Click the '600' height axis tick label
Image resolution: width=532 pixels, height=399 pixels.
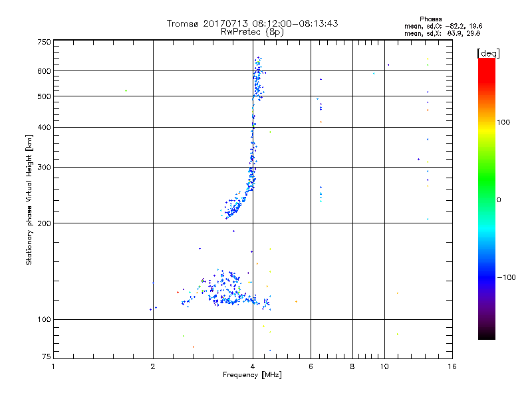(44, 71)
